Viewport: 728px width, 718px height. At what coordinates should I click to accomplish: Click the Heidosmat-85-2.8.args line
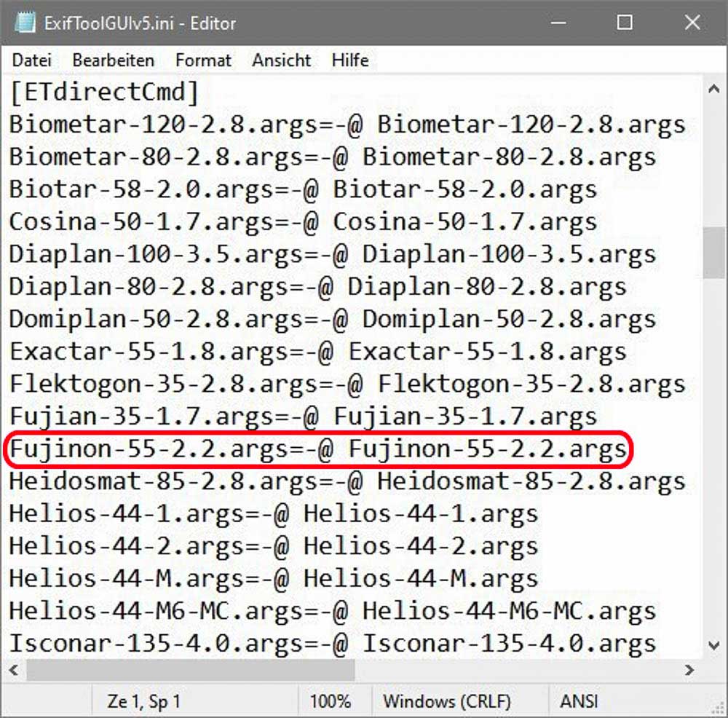(347, 481)
